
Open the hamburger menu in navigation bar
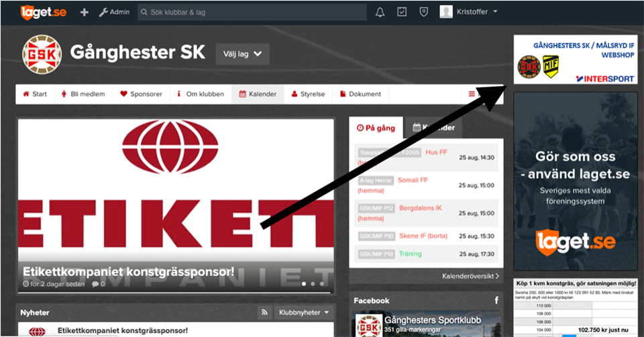tap(472, 94)
